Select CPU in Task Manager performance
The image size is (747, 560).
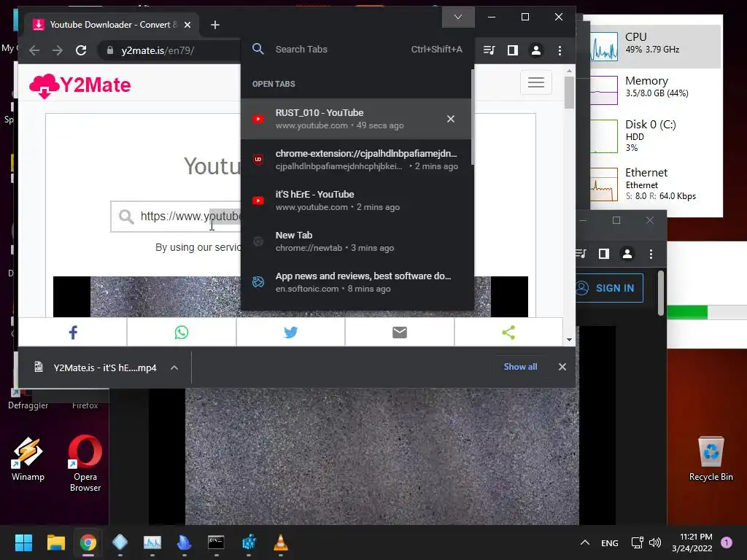pos(656,46)
